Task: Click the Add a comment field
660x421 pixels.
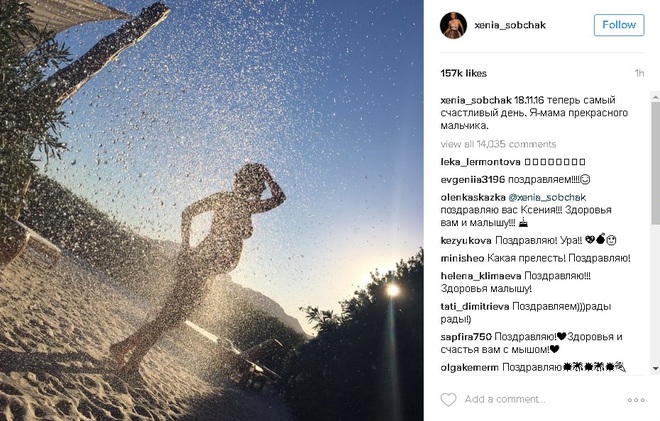Action: pyautogui.click(x=505, y=399)
